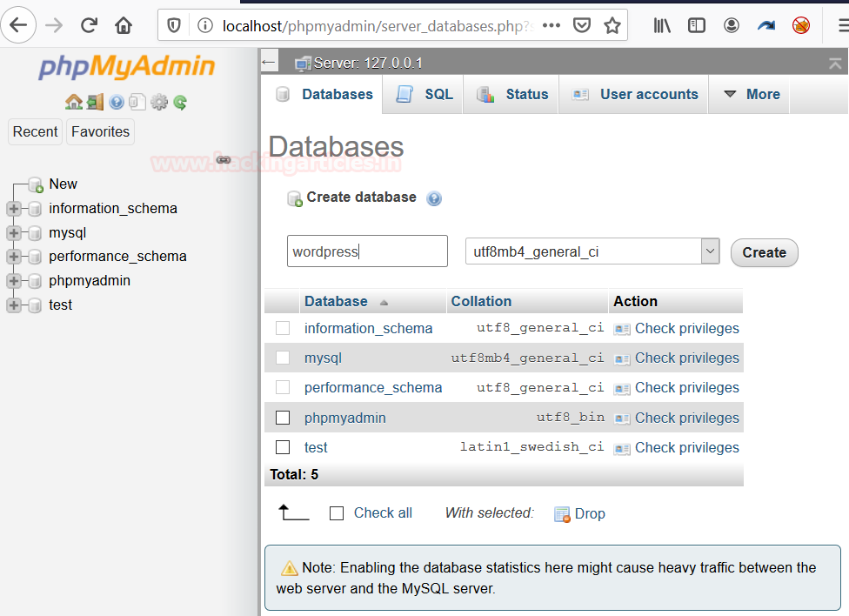Expand test database in the tree

[14, 305]
